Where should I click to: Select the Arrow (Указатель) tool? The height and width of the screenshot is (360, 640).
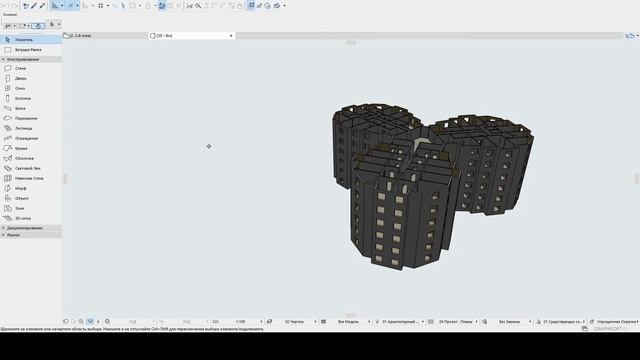coord(31,40)
